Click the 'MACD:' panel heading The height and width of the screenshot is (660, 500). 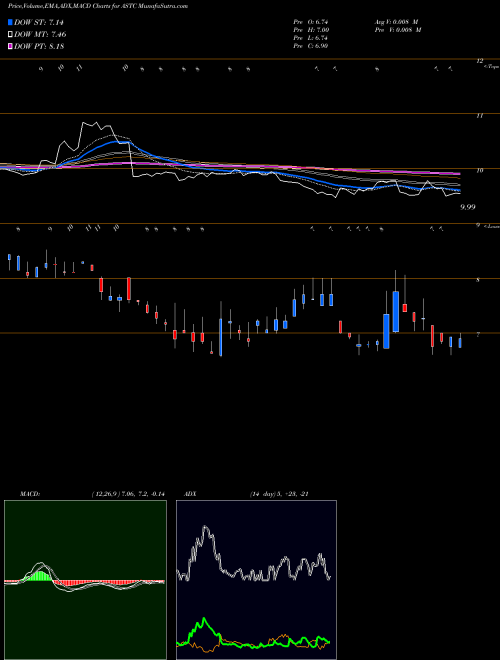click(x=30, y=494)
